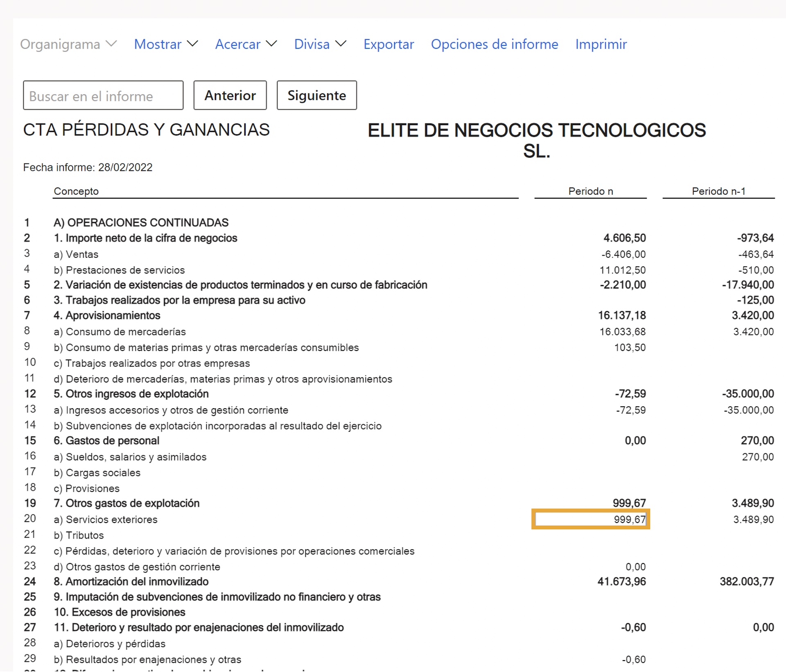Select the 'a) Ventas' row label
786x672 pixels.
76,254
